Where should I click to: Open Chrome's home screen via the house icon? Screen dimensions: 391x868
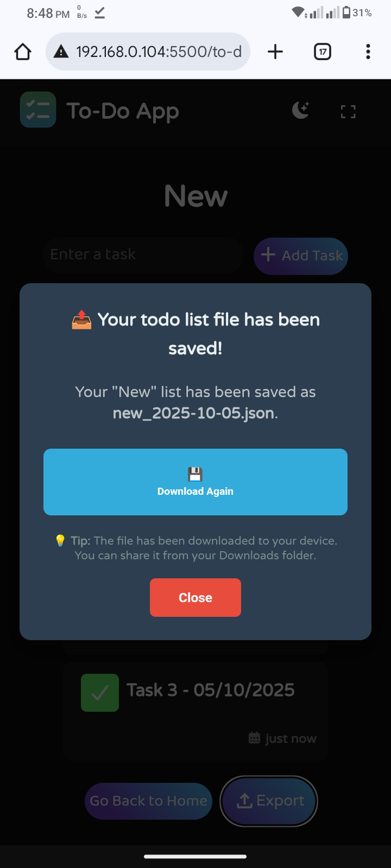[22, 52]
